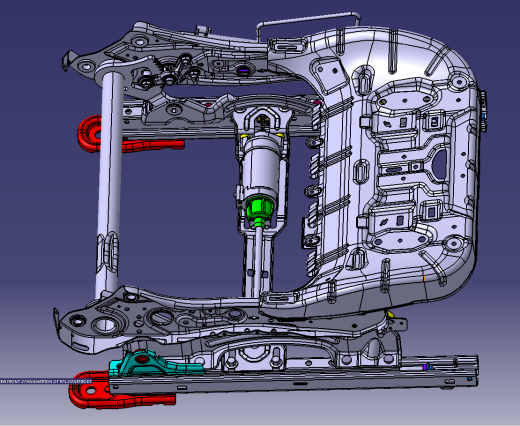Select the lower seat track rail
The width and height of the screenshot is (520, 426).
[293, 379]
